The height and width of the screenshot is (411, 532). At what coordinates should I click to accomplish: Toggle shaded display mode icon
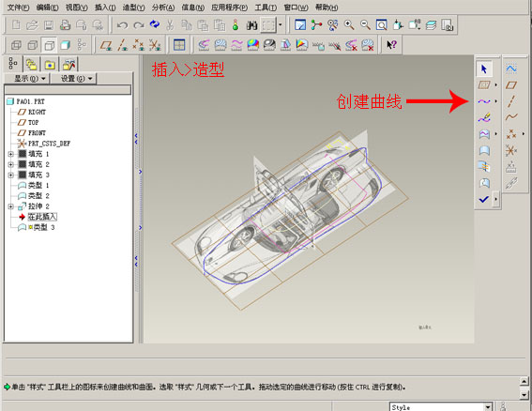(66, 45)
